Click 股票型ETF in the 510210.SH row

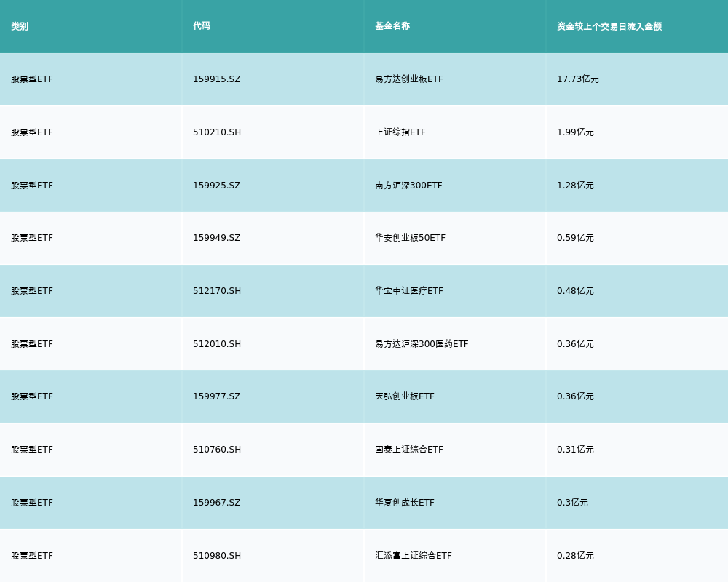click(32, 132)
